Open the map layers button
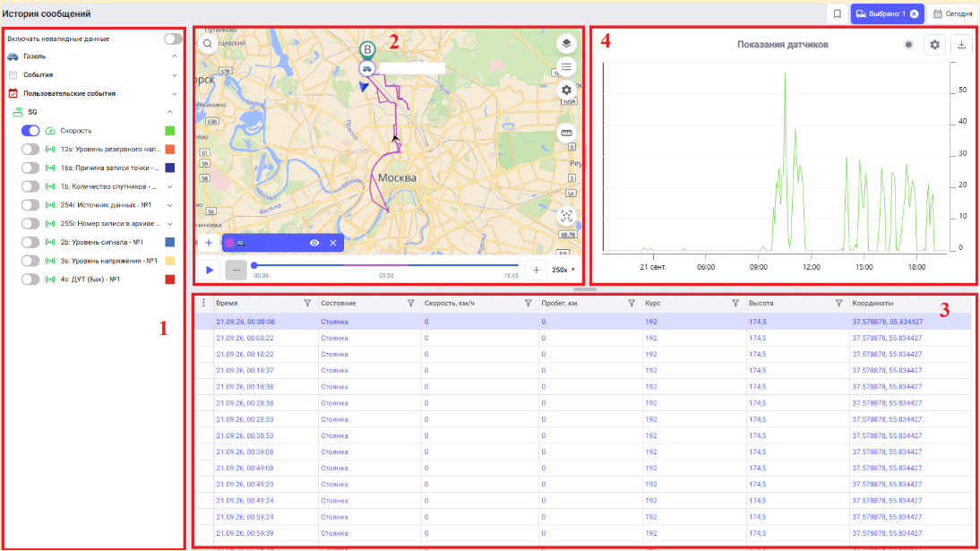Screen dimensions: 980x551 click(566, 43)
